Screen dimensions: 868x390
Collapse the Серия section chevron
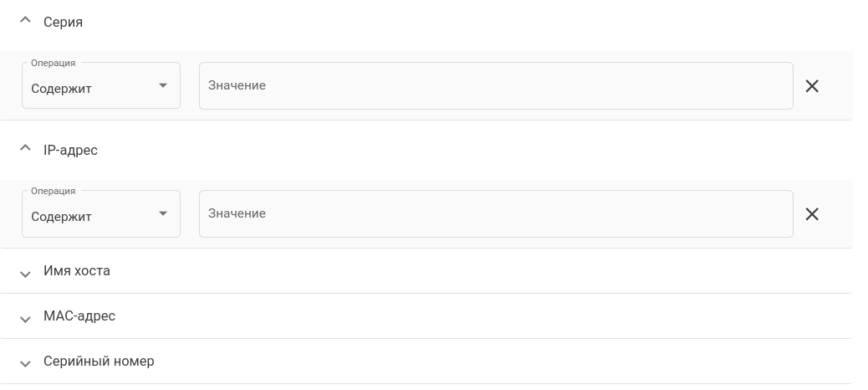[25, 21]
